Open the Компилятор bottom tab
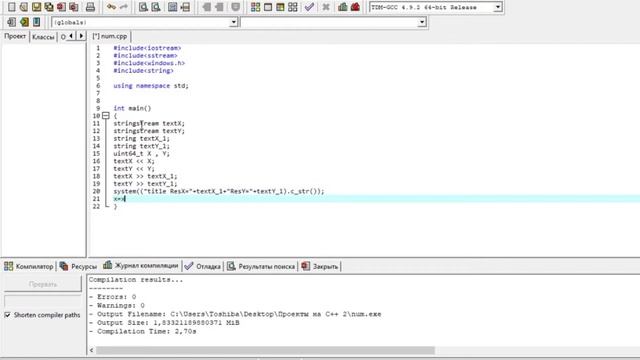 (x=29, y=266)
